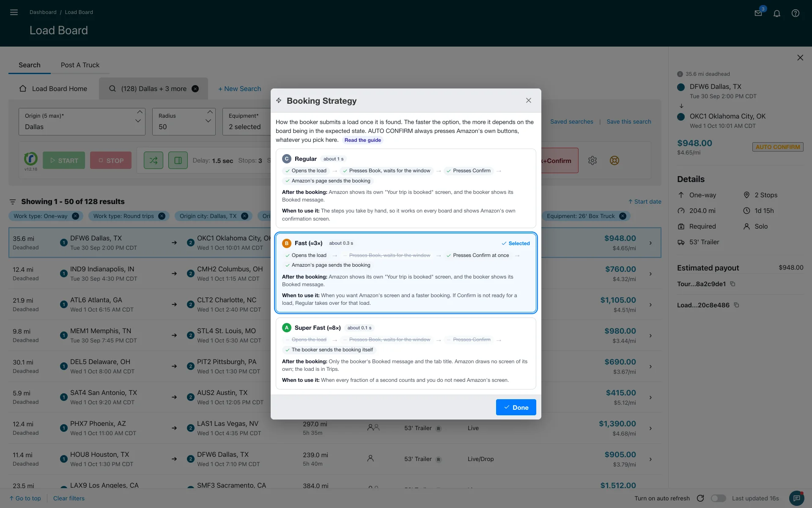Click the shuffle icon in booker toolbar
Viewport: 812px width, 508px height.
click(154, 160)
